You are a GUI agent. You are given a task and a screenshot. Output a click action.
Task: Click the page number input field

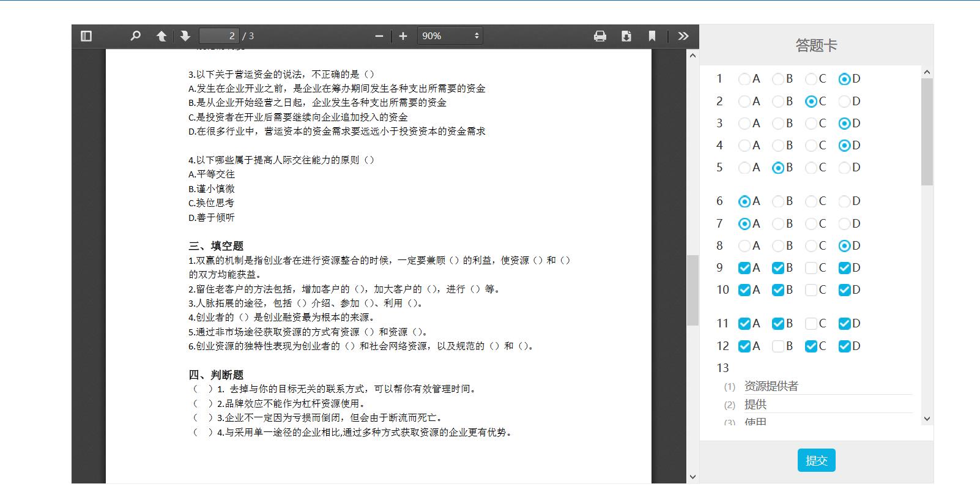click(219, 36)
